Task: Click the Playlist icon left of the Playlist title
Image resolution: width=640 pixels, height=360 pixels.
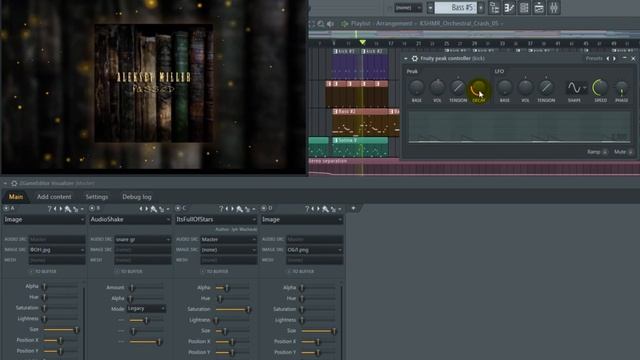Action: pyautogui.click(x=344, y=24)
